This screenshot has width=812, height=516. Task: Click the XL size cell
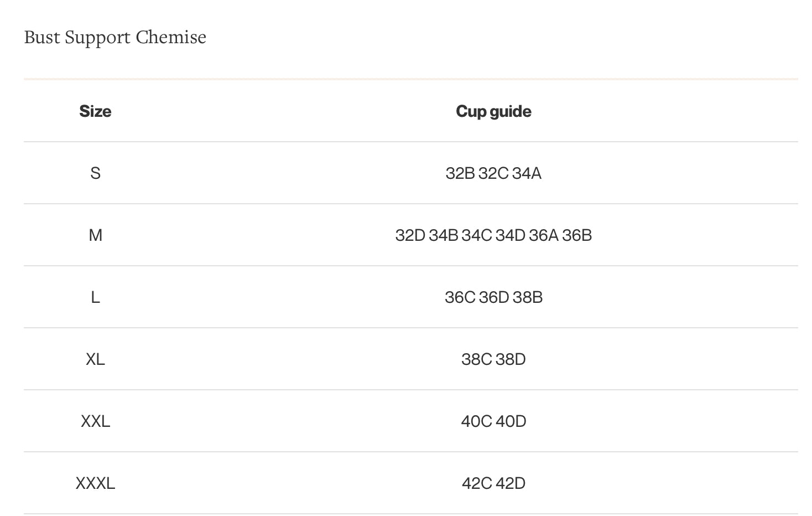(x=95, y=359)
